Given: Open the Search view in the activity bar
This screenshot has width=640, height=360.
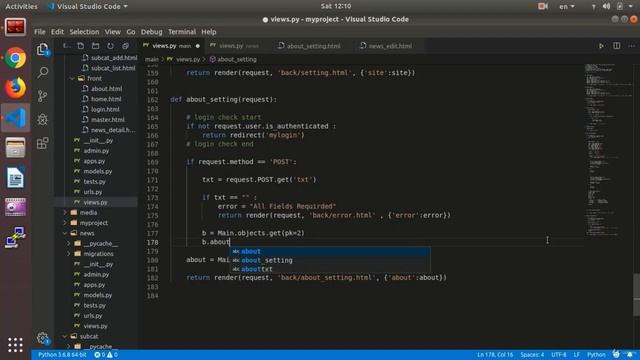Looking at the screenshot, I should [42, 73].
